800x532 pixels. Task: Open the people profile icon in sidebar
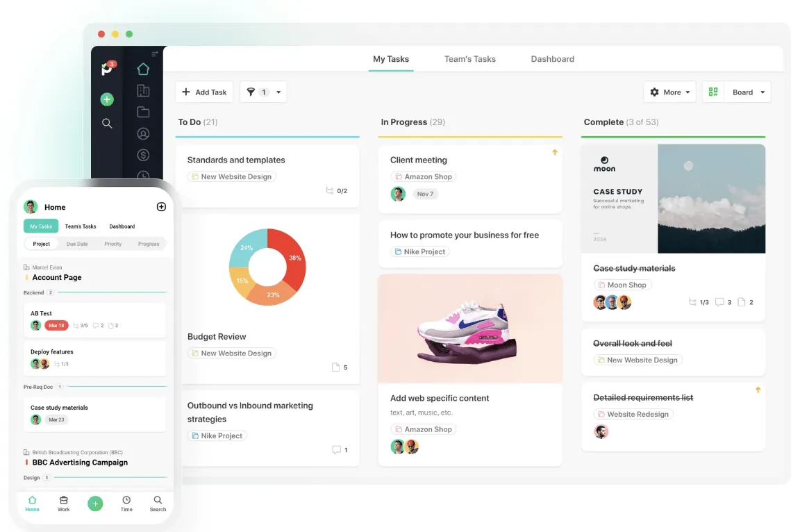click(143, 133)
